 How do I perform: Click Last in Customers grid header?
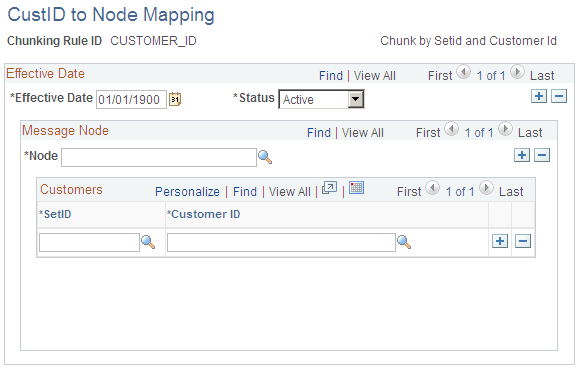(x=511, y=192)
